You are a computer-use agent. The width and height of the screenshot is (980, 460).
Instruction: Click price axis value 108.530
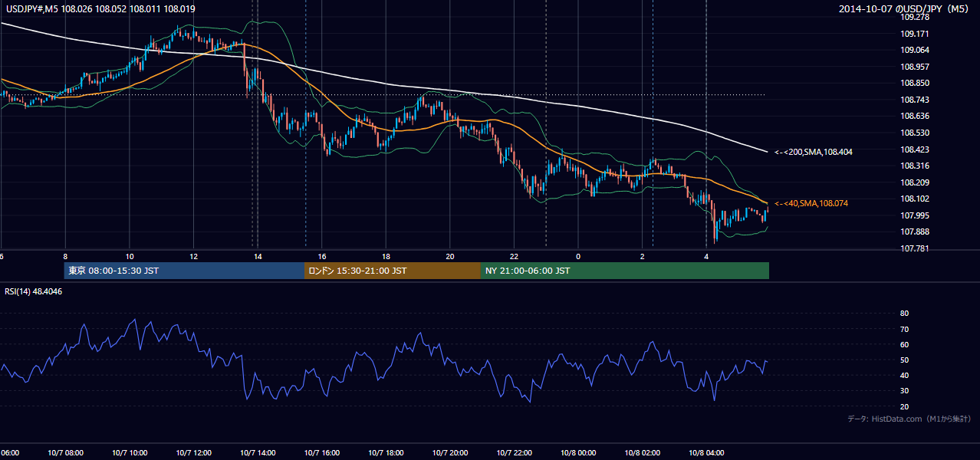[x=914, y=133]
